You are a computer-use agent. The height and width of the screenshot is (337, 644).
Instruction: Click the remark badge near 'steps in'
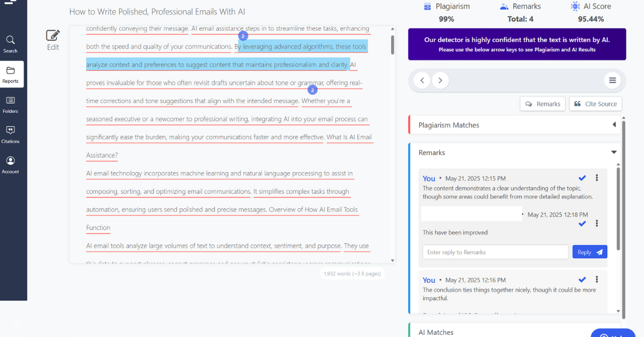coord(243,36)
